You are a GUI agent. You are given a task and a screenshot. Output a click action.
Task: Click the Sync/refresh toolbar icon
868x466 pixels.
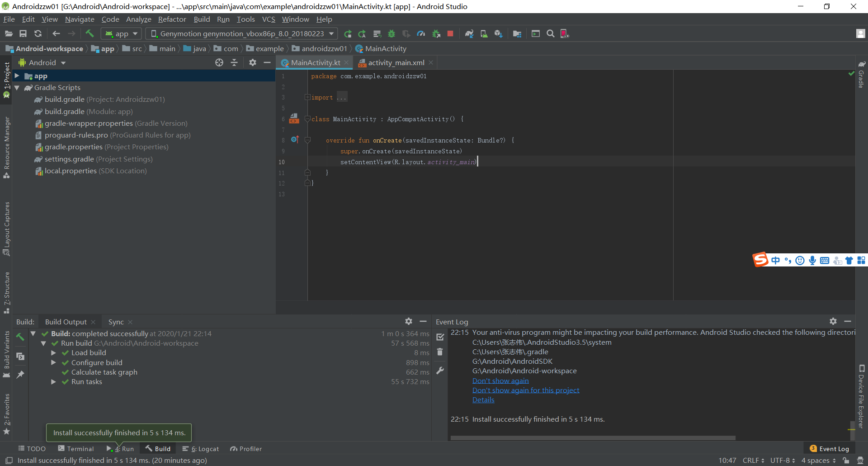pyautogui.click(x=38, y=33)
